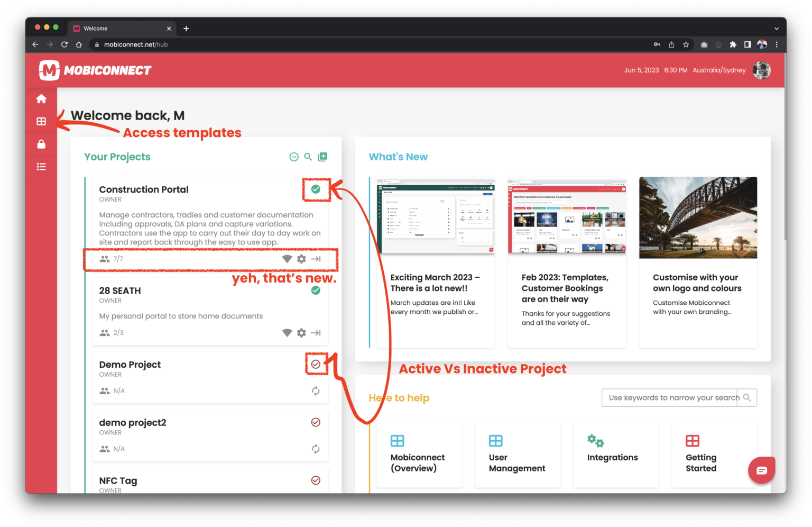812x527 pixels.
Task: Refresh Demo Project with the sync icon
Action: coord(316,391)
